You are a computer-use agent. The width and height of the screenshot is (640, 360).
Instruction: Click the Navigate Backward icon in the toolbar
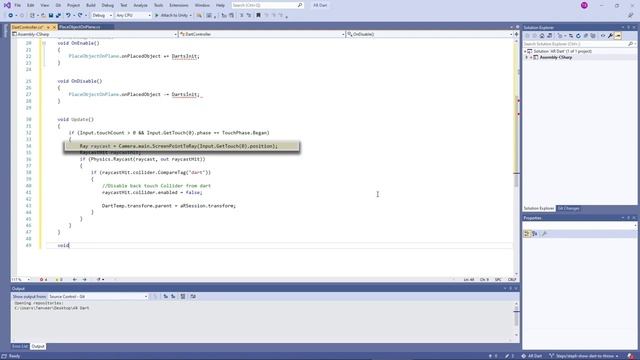pos(11,15)
